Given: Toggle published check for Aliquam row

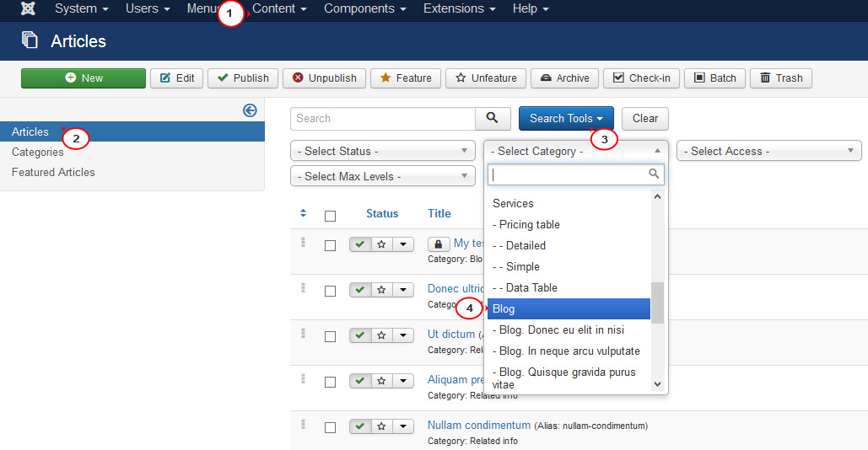Looking at the screenshot, I should (x=360, y=380).
